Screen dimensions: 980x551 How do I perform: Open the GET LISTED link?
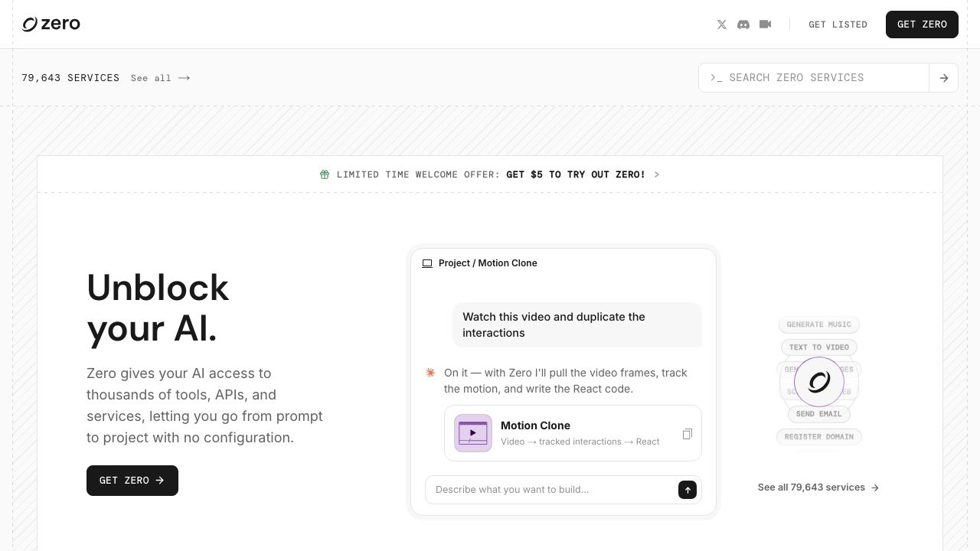[x=838, y=24]
